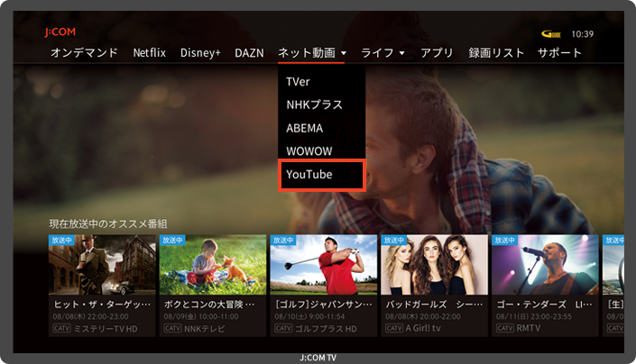Open the オンデマンド menu
The height and width of the screenshot is (364, 636).
pos(84,52)
